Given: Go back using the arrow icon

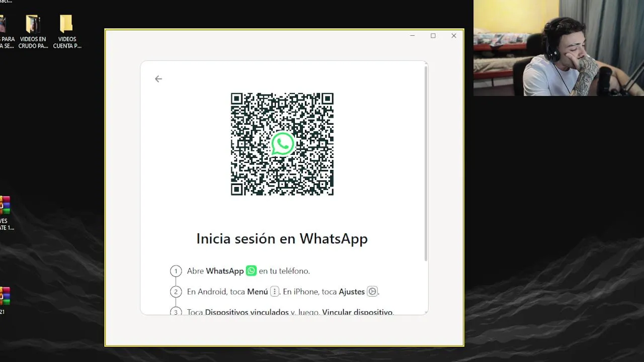Looking at the screenshot, I should click(158, 79).
